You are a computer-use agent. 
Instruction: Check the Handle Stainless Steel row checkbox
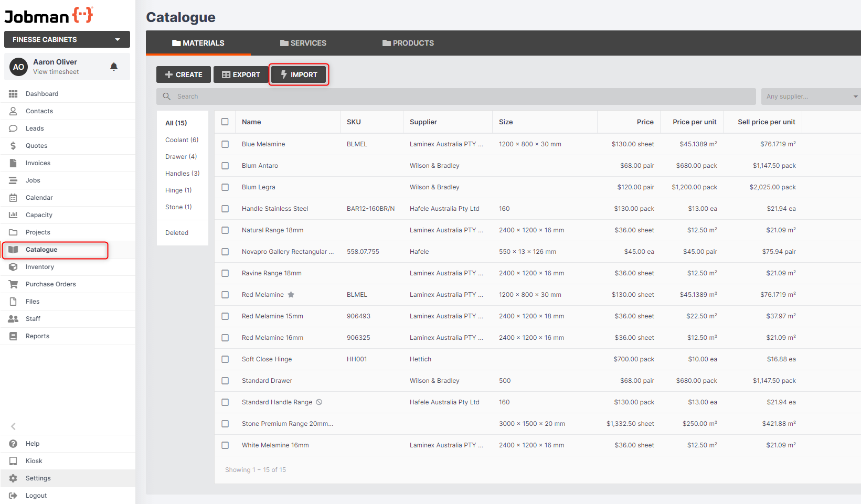[x=225, y=209]
